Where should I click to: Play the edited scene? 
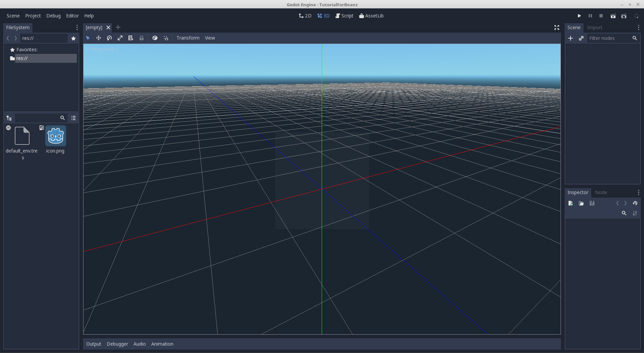click(613, 16)
